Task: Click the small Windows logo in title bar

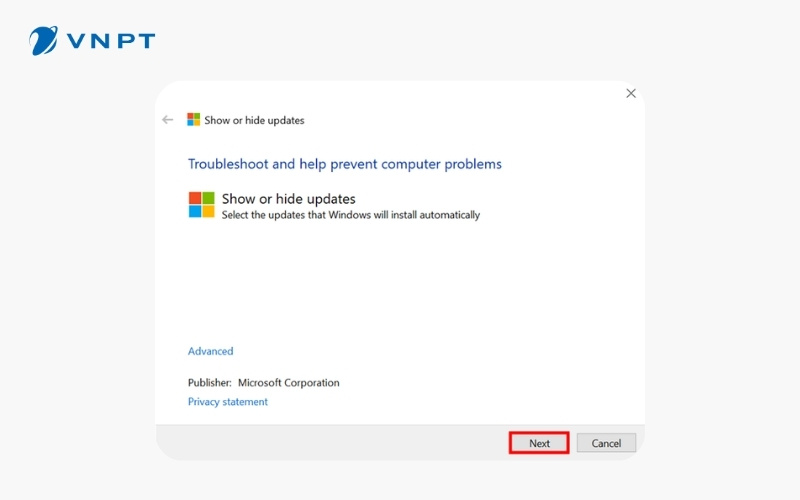Action: click(193, 120)
